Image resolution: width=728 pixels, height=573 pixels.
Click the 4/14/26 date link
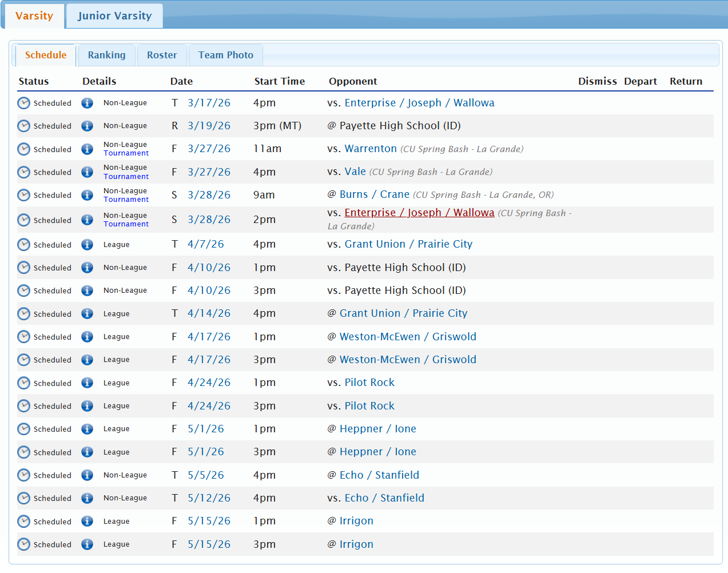(209, 313)
